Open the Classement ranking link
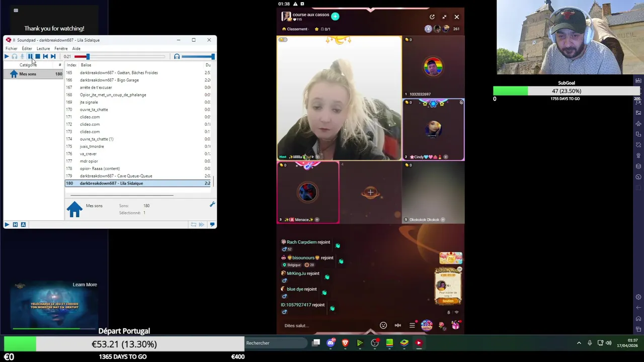Viewport: 644px width, 362px height. pyautogui.click(x=295, y=29)
